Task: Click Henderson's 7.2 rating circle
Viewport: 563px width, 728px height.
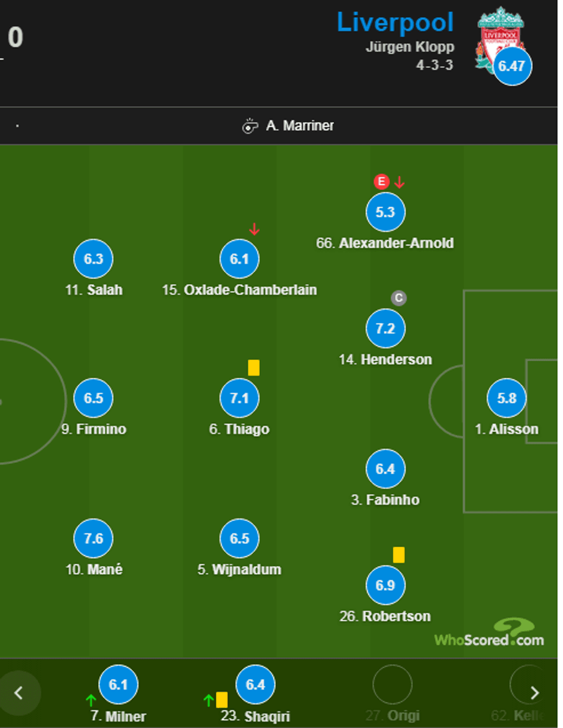Action: pos(385,328)
